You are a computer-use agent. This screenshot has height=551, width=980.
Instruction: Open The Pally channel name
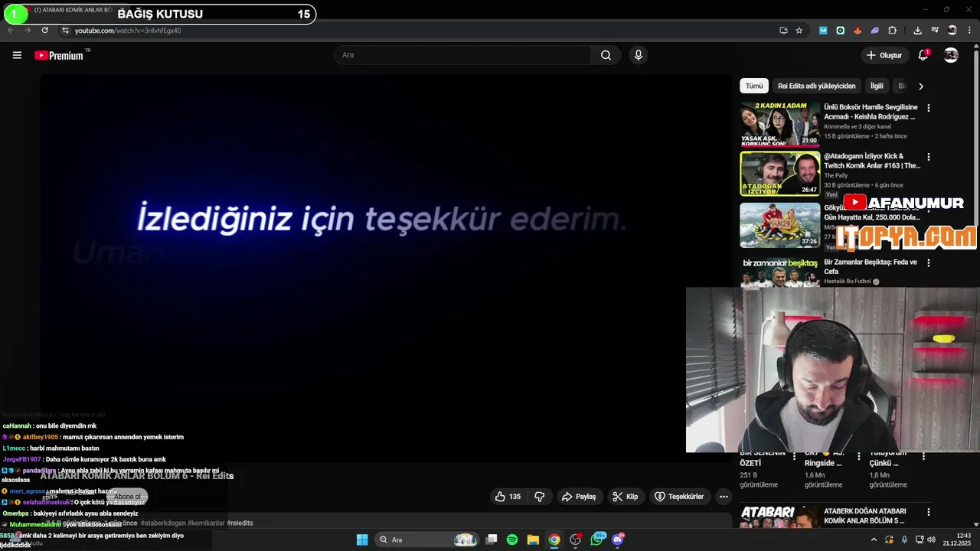click(836, 176)
